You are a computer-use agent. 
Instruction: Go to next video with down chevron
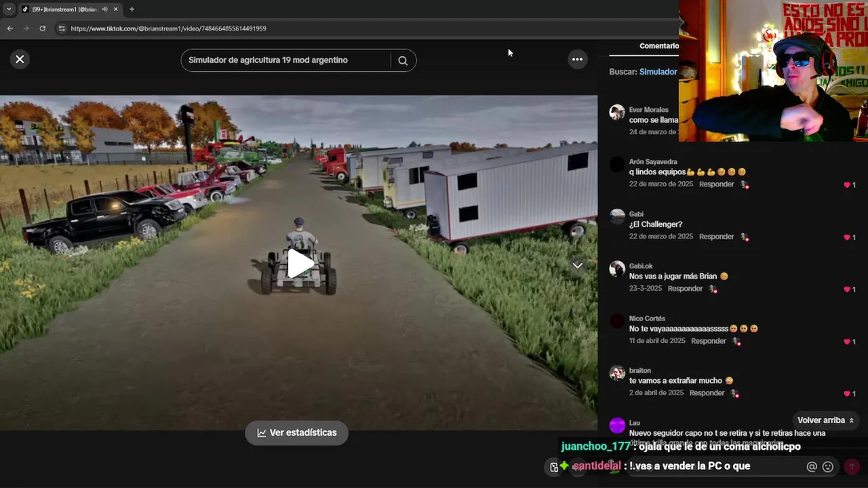click(577, 266)
